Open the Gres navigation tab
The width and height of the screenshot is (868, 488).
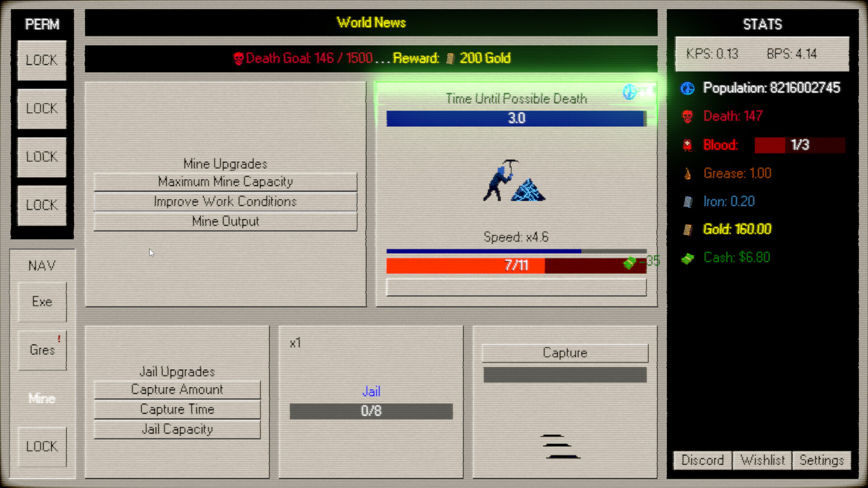42,350
